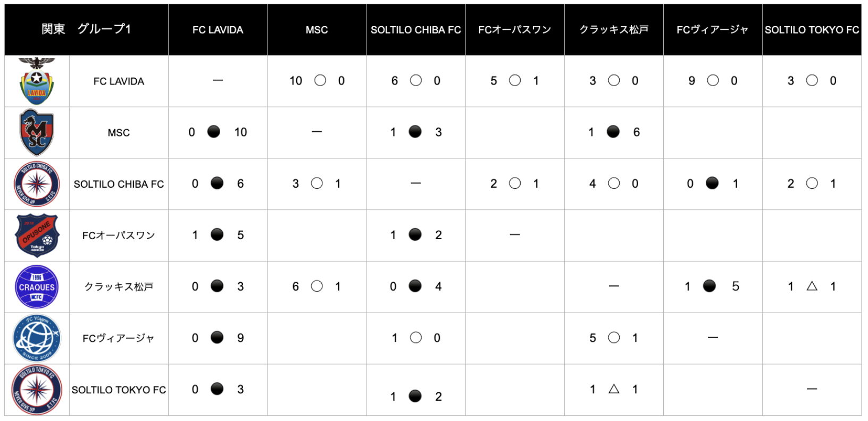Screen dimensions: 868x421
Task: Click the MSC team shield logo
Action: point(37,132)
